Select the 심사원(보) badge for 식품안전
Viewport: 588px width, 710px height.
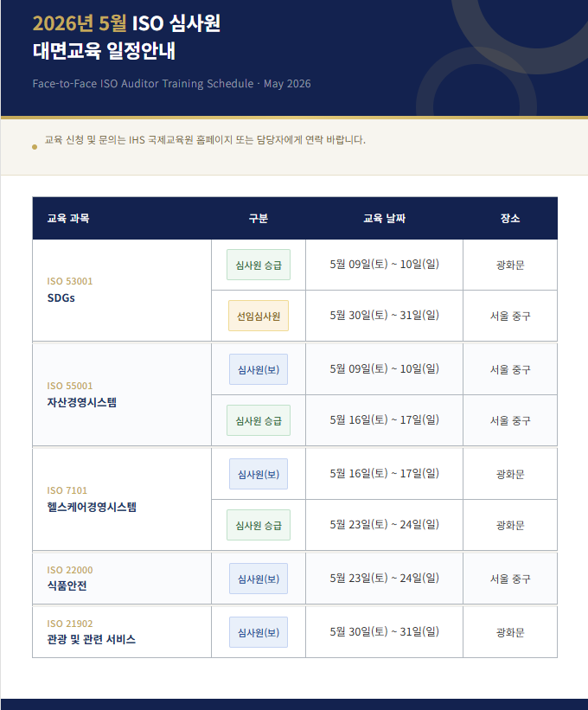[259, 579]
